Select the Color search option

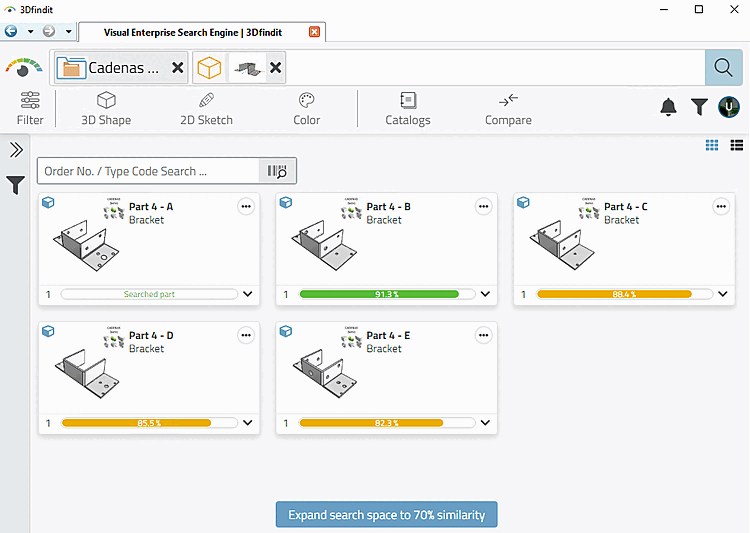pyautogui.click(x=307, y=109)
